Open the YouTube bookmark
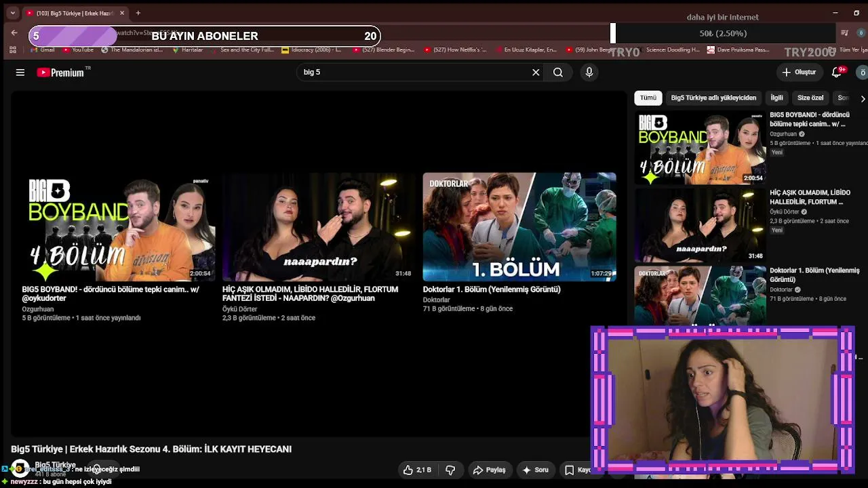The image size is (868, 488). coord(77,49)
